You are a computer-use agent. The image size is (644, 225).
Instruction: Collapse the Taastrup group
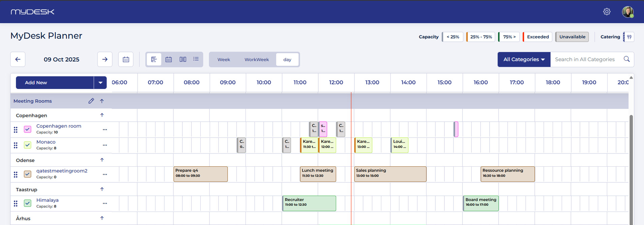102,189
